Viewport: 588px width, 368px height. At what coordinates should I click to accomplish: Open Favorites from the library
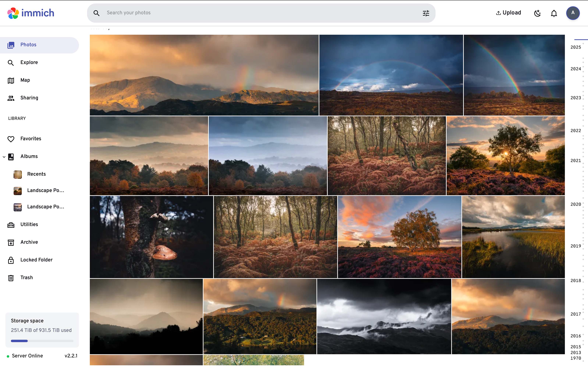[31, 139]
